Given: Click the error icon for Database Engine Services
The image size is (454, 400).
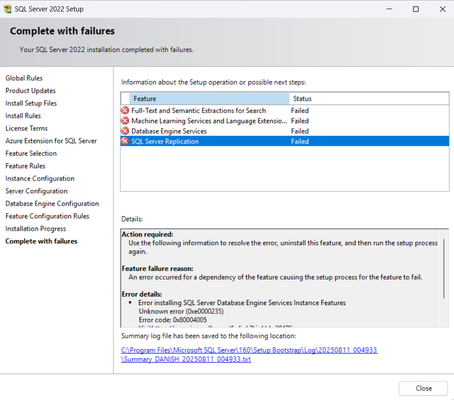Looking at the screenshot, I should pyautogui.click(x=125, y=131).
